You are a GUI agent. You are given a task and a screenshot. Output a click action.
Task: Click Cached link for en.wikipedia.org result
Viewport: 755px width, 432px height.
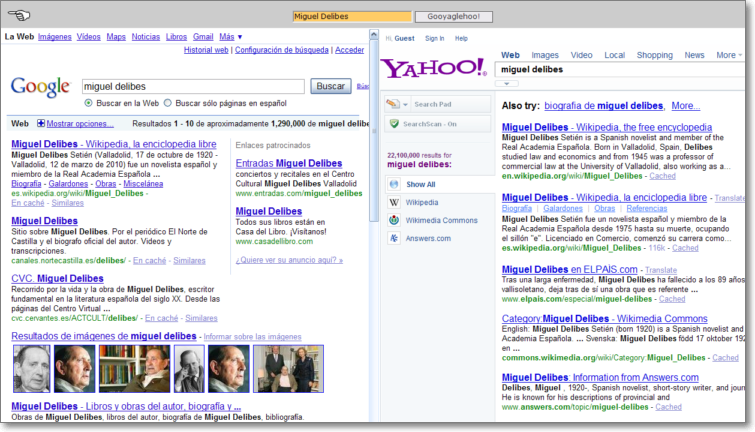tap(662, 176)
